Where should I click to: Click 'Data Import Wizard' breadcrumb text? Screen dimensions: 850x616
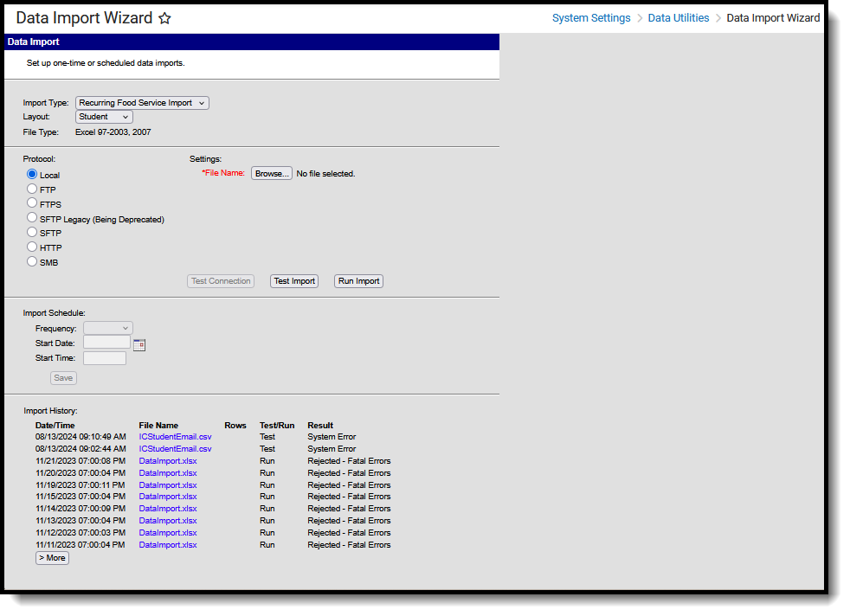[773, 18]
